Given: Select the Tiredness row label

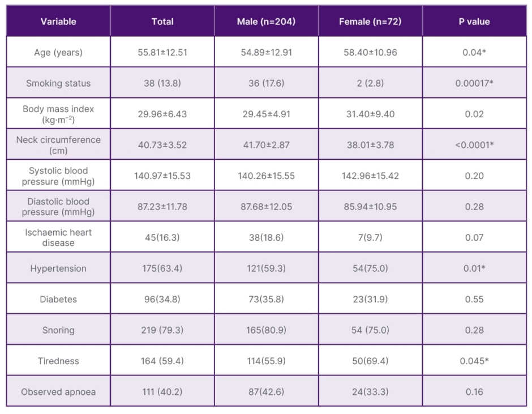Looking at the screenshot, I should (58, 361).
